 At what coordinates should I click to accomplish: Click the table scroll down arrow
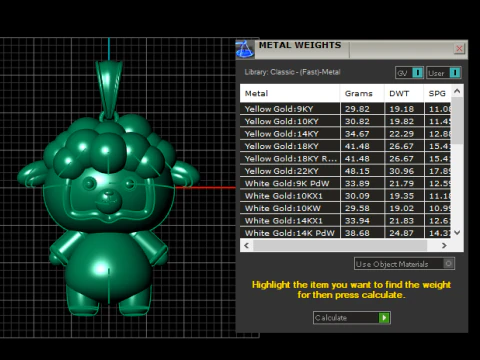[x=457, y=232]
